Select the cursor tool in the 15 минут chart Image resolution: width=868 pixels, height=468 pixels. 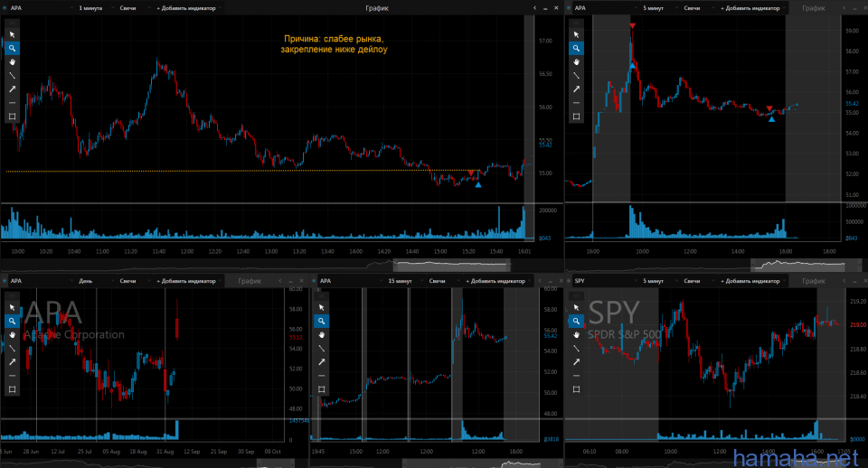pos(322,307)
